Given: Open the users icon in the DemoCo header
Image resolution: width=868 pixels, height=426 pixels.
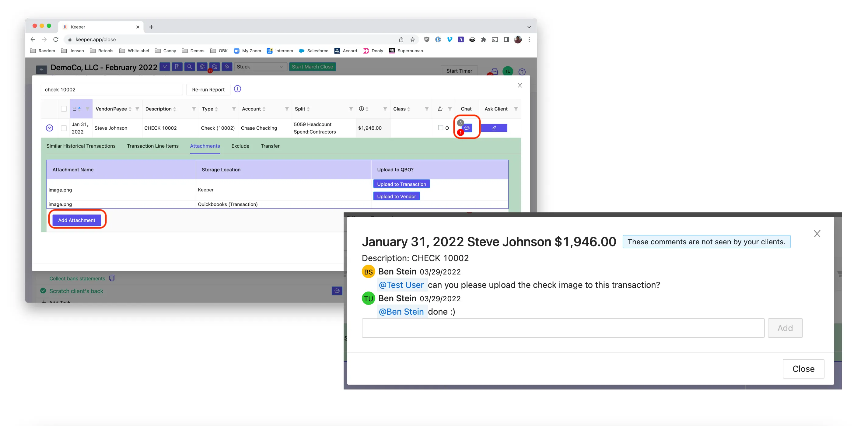Looking at the screenshot, I should pyautogui.click(x=227, y=67).
